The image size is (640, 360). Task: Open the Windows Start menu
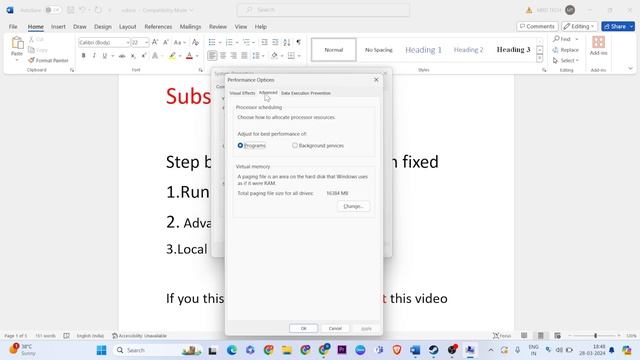pyautogui.click(x=101, y=350)
